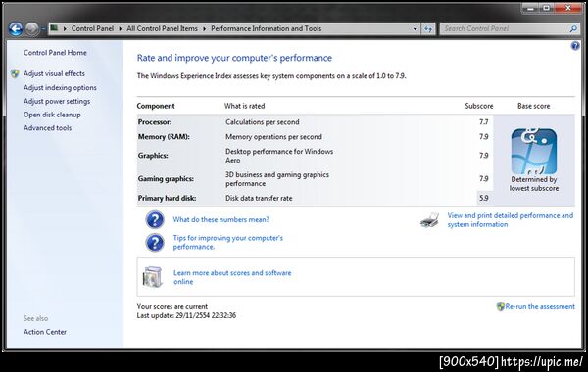The height and width of the screenshot is (372, 588).
Task: Open help via the blue question mark icon
Action: 575,46
